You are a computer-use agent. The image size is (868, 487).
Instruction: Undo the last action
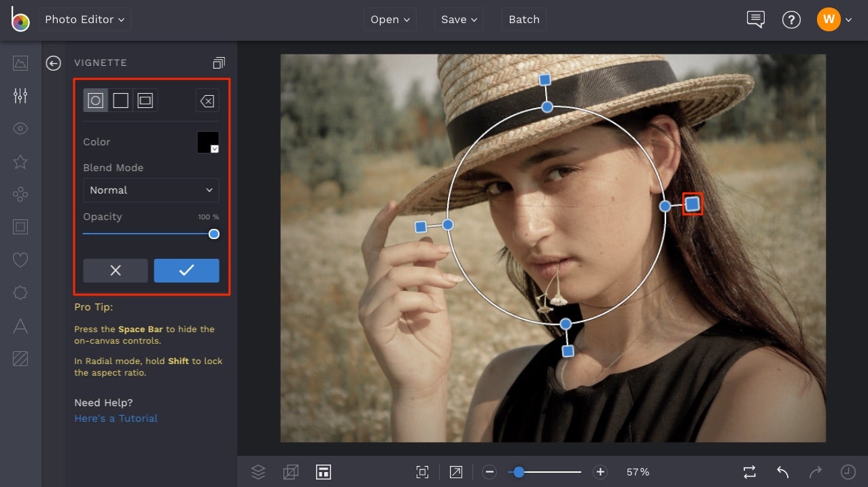[782, 471]
